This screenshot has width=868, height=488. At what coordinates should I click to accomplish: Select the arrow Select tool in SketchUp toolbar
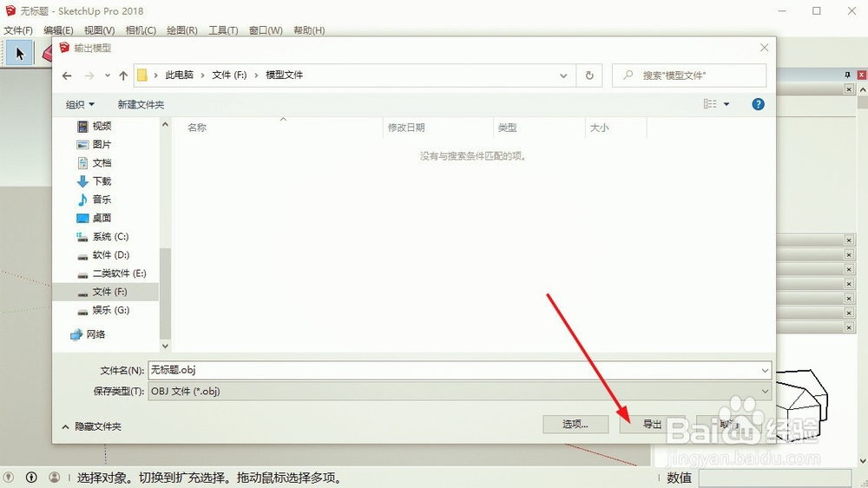tap(19, 54)
